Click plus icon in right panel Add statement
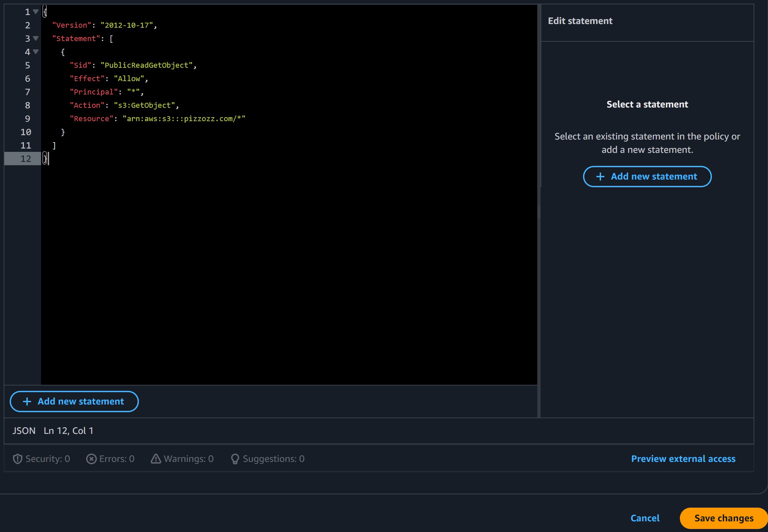768x532 pixels. 600,177
